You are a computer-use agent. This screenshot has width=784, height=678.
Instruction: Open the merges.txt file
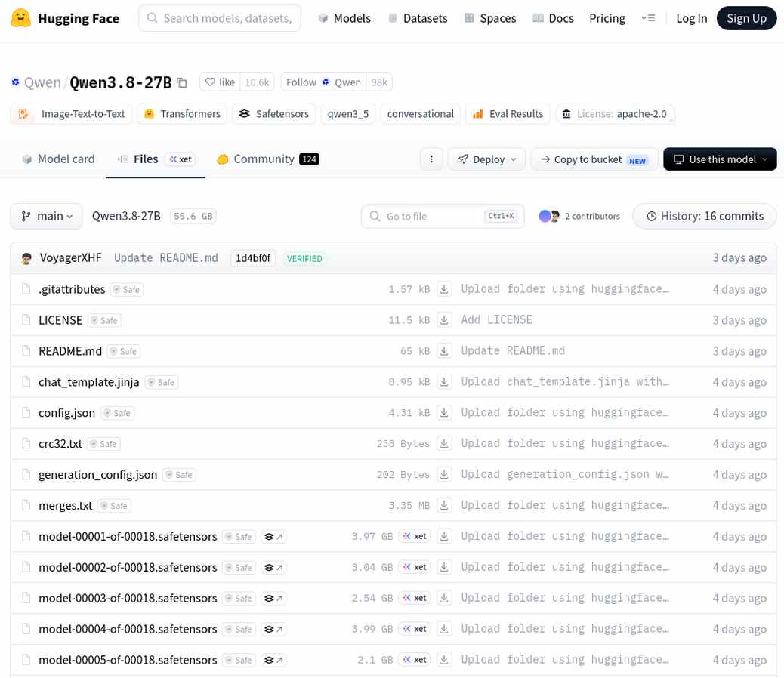[66, 506]
